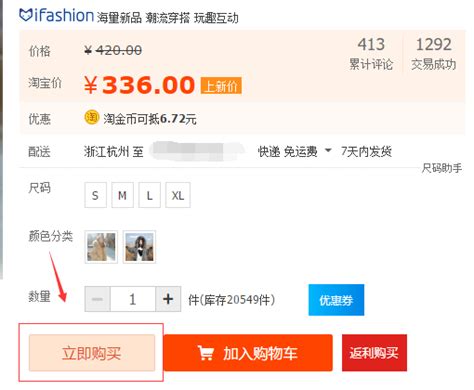474x390 pixels.
Task: Click the 加入购物车 add to cart button
Action: (248, 353)
